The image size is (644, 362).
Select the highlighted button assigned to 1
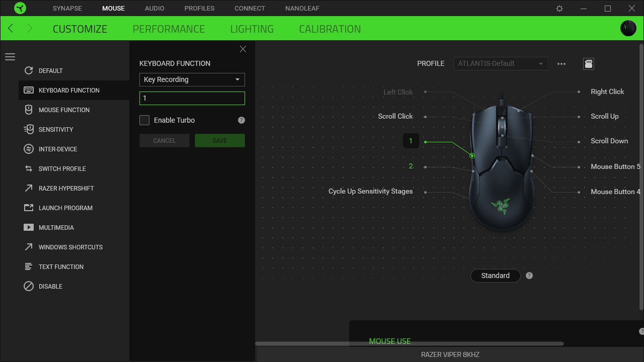tap(411, 141)
